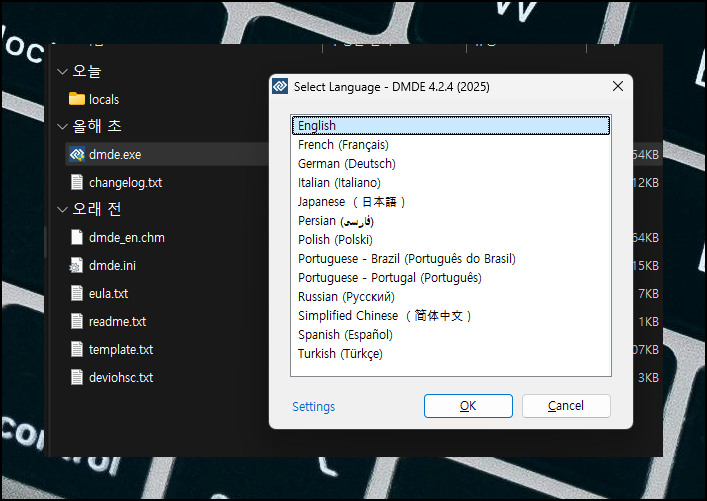The height and width of the screenshot is (501, 707).
Task: Click the readme.txt file name
Action: click(117, 322)
